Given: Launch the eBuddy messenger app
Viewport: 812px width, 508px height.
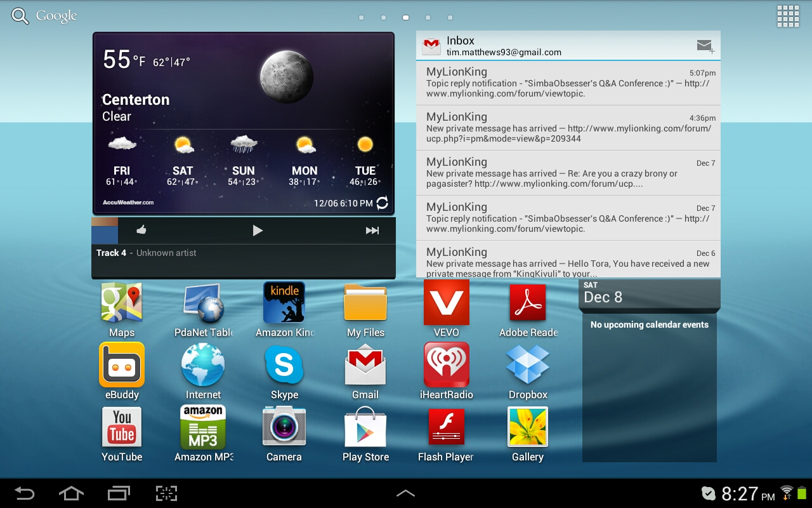Looking at the screenshot, I should [x=121, y=366].
